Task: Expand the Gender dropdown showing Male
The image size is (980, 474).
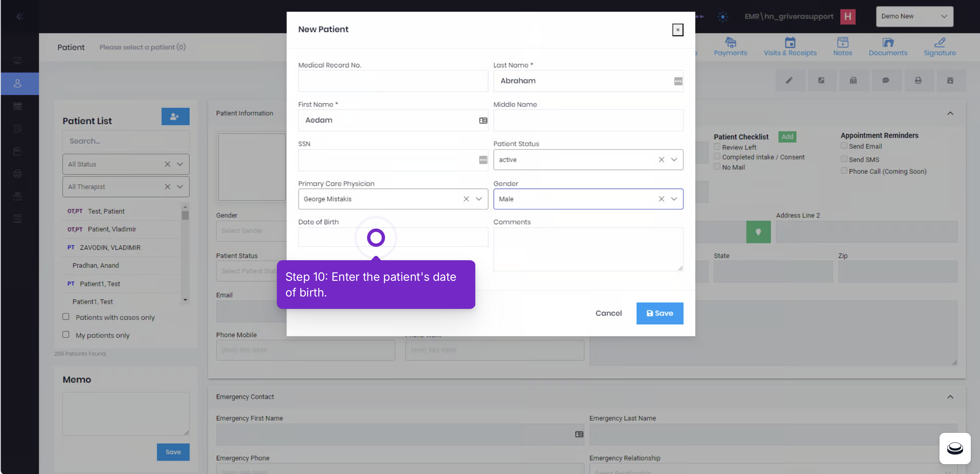Action: 588,199
